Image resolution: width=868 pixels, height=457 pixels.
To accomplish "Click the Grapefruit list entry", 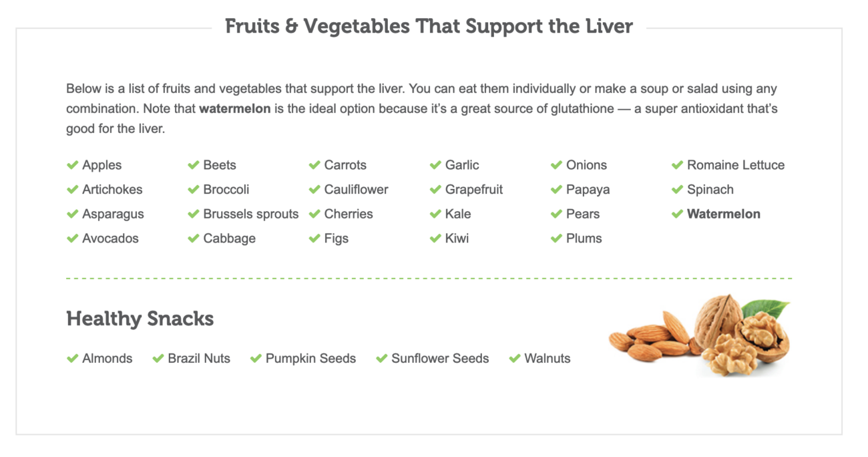I will point(473,190).
